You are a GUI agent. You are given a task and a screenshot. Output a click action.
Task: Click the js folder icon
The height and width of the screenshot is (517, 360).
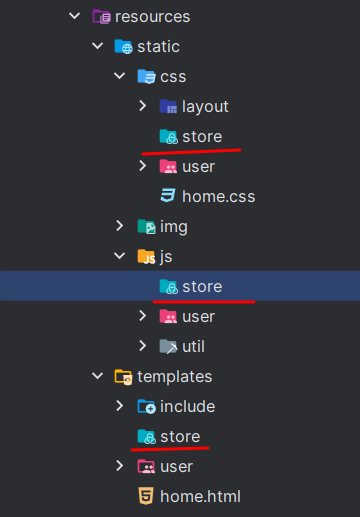coord(146,257)
